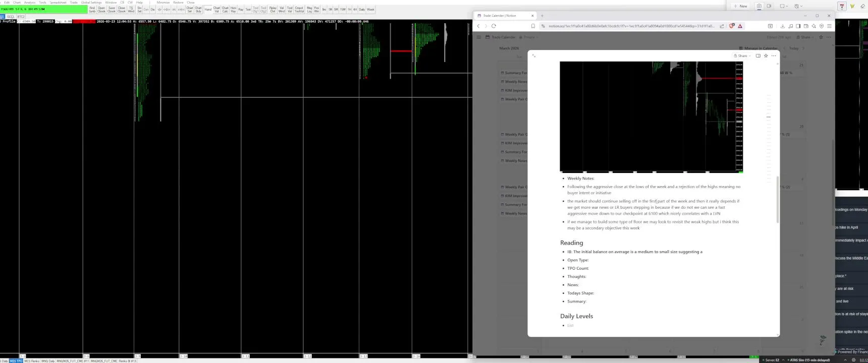Click the Open Chartbook toolbar button
Image resolution: width=868 pixels, height=363 pixels.
click(101, 9)
